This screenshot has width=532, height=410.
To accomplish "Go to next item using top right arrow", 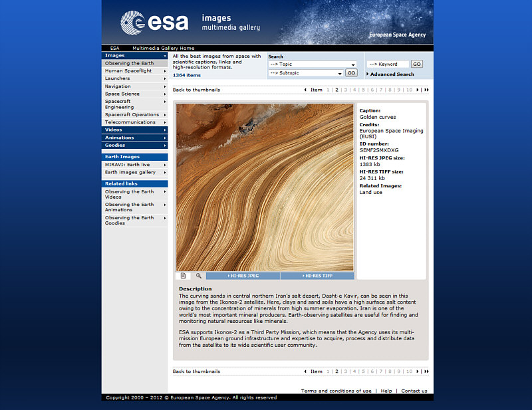I will click(419, 90).
